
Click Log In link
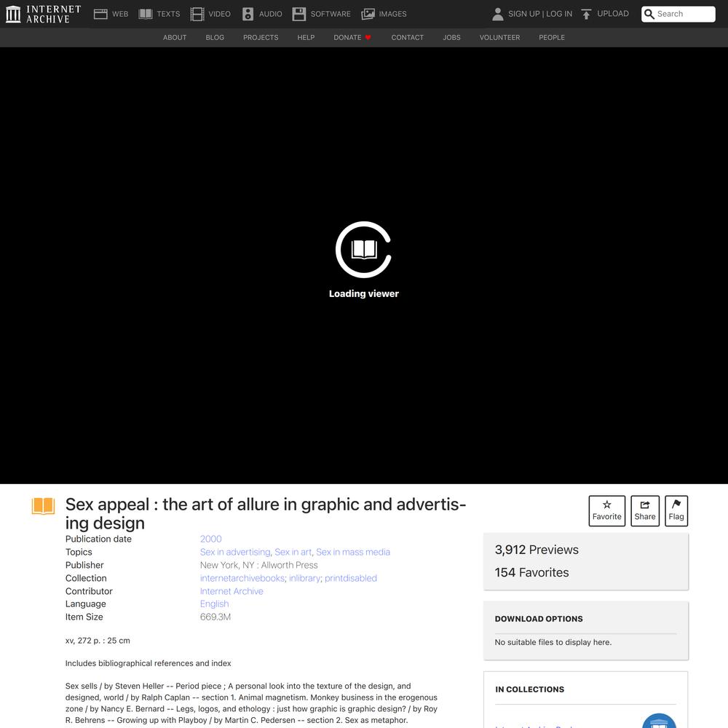559,14
